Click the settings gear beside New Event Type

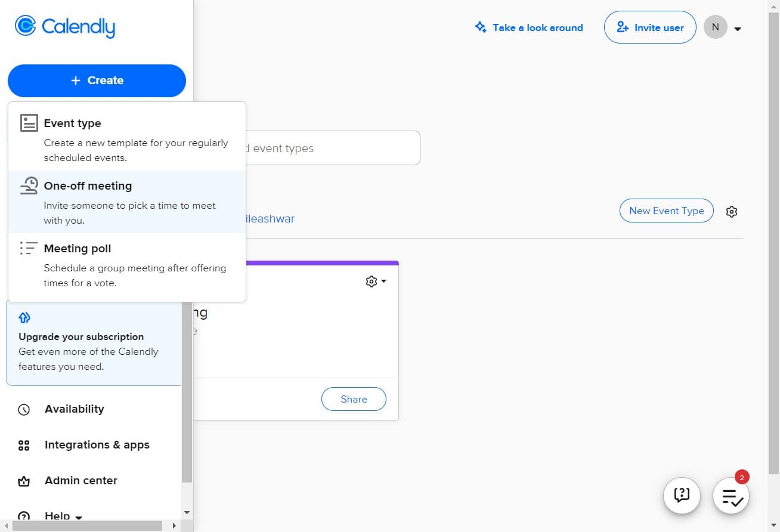point(732,211)
